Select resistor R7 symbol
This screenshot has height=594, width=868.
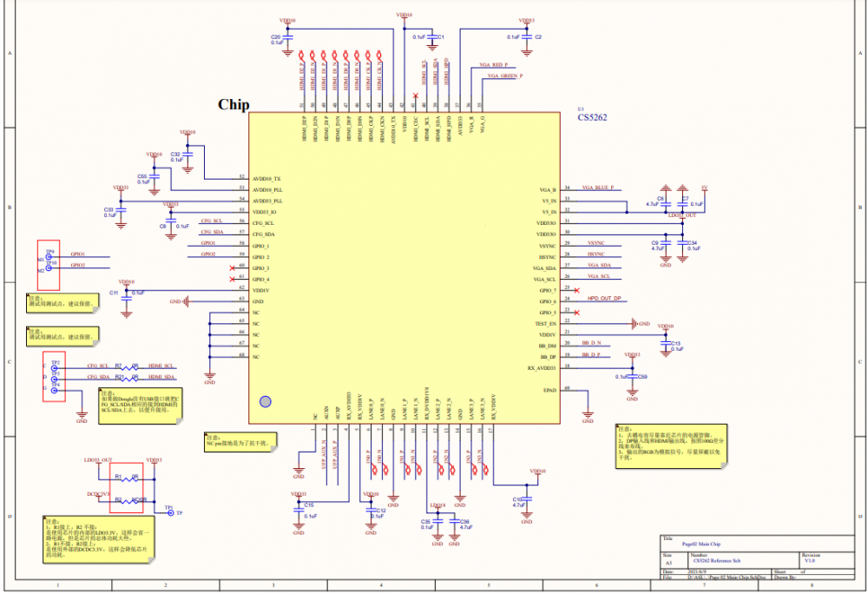[x=130, y=367]
